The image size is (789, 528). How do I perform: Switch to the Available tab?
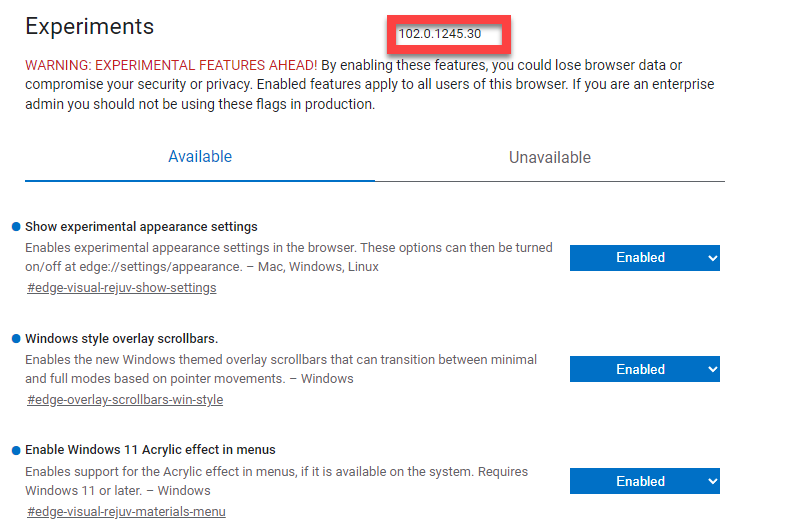(200, 157)
